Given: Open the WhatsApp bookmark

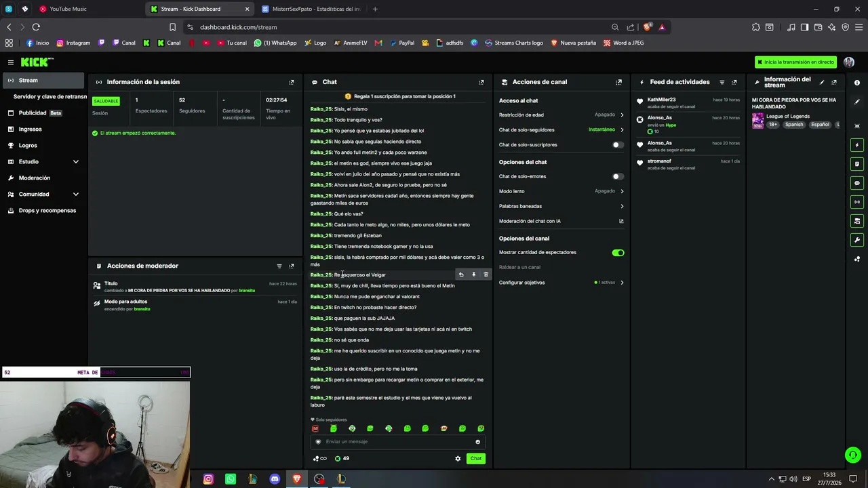Looking at the screenshot, I should (275, 43).
